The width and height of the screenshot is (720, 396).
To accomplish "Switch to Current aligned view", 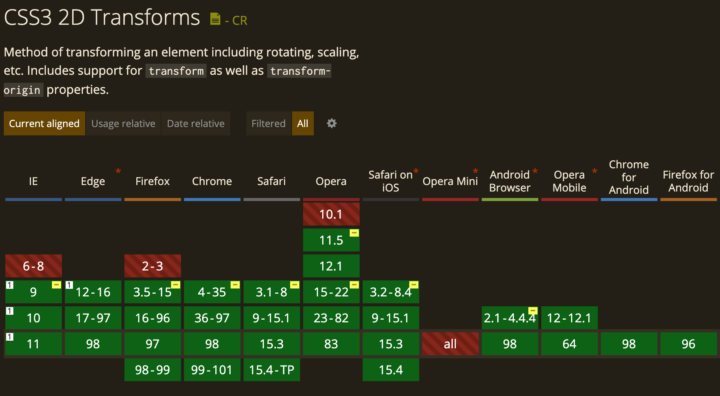I will pos(44,124).
